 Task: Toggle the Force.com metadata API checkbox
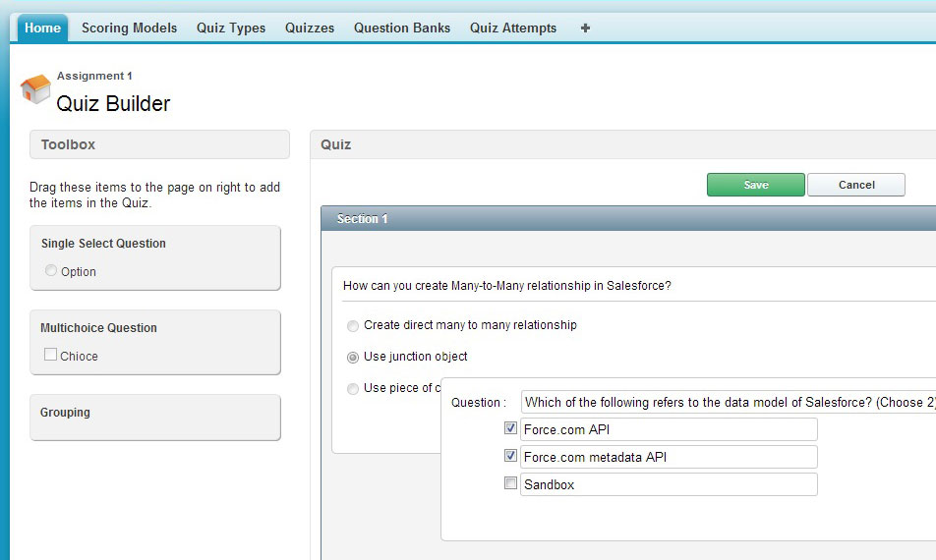[510, 456]
